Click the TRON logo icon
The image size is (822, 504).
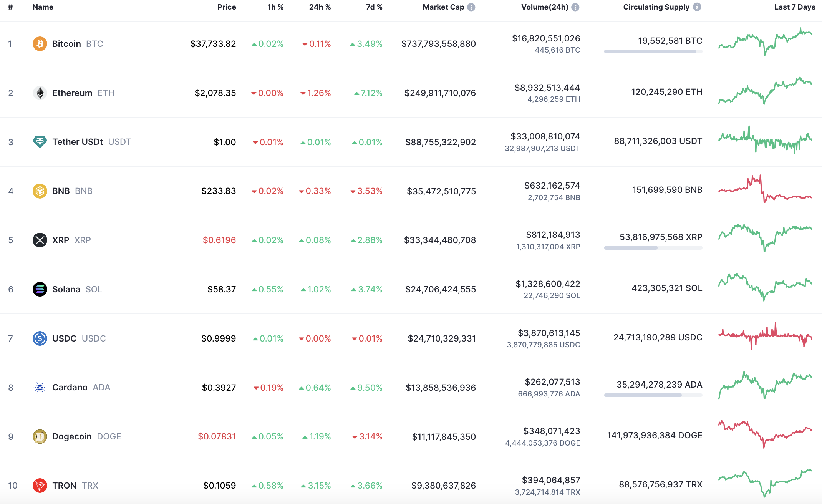(40, 486)
